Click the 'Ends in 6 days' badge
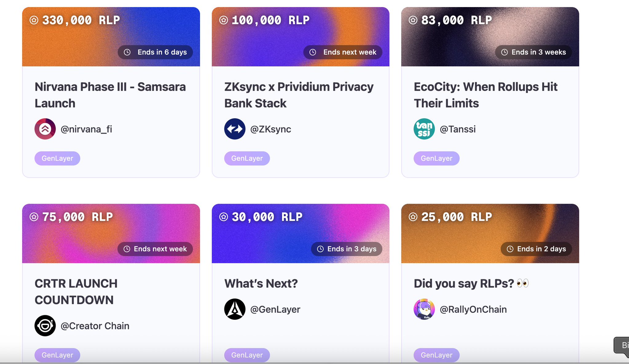The image size is (629, 364). click(155, 52)
